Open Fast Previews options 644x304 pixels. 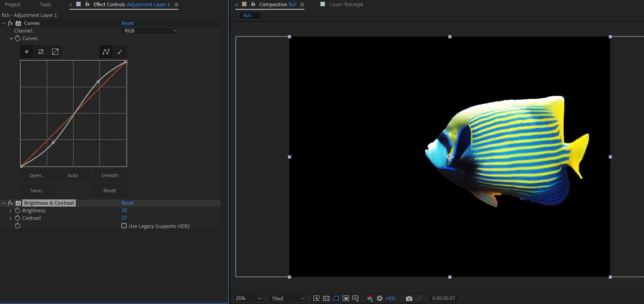click(x=316, y=298)
